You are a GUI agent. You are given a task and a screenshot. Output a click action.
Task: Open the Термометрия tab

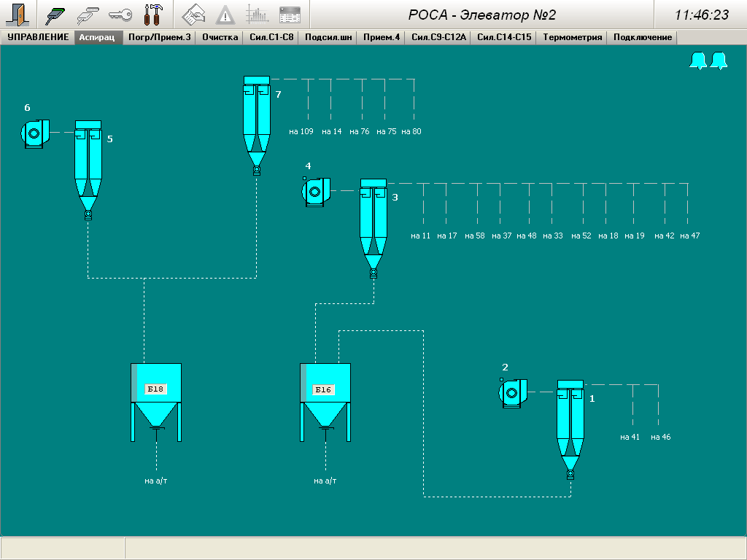click(x=573, y=37)
